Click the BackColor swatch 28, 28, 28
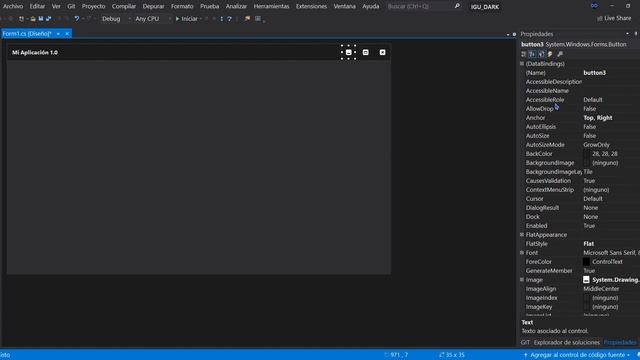Screen dimensions: 640x360 587,154
